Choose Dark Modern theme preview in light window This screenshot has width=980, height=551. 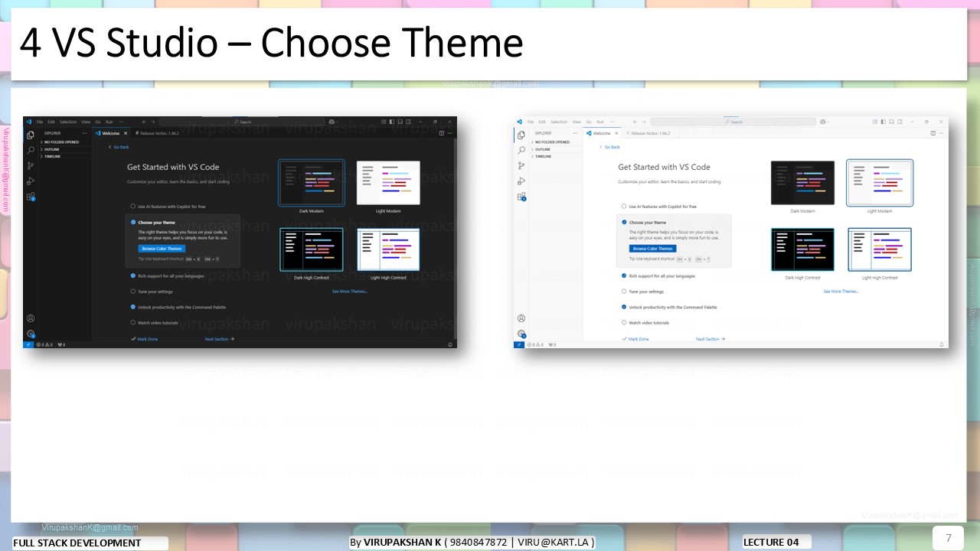pyautogui.click(x=802, y=183)
